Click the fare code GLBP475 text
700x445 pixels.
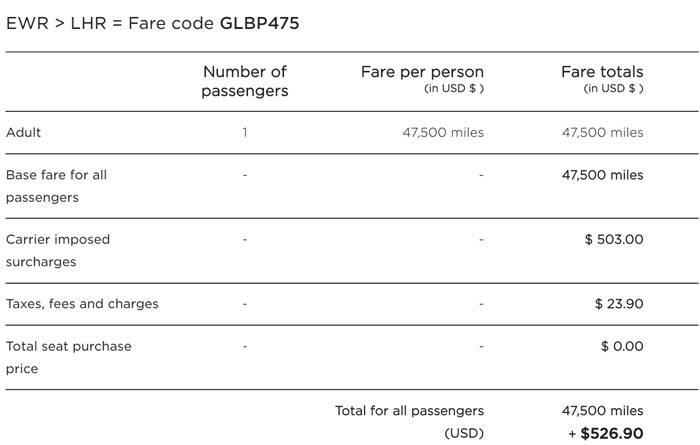pyautogui.click(x=259, y=23)
